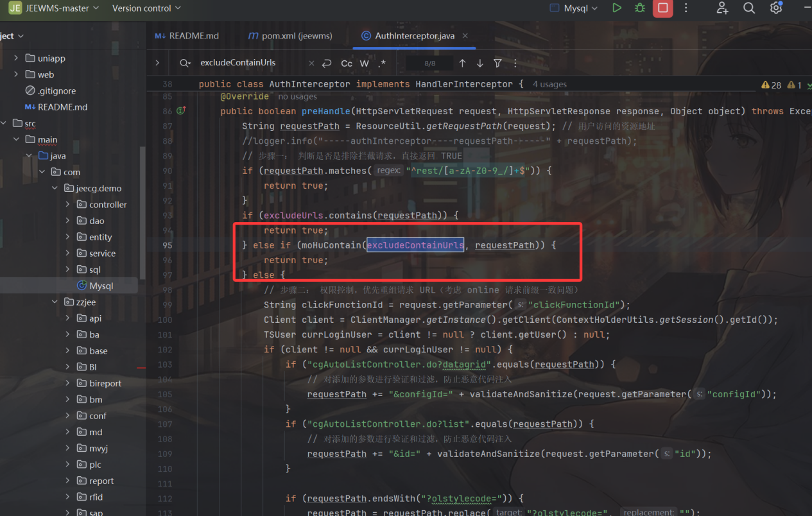Run the Mysql configuration with the green play icon
The image size is (812, 516).
tap(616, 8)
